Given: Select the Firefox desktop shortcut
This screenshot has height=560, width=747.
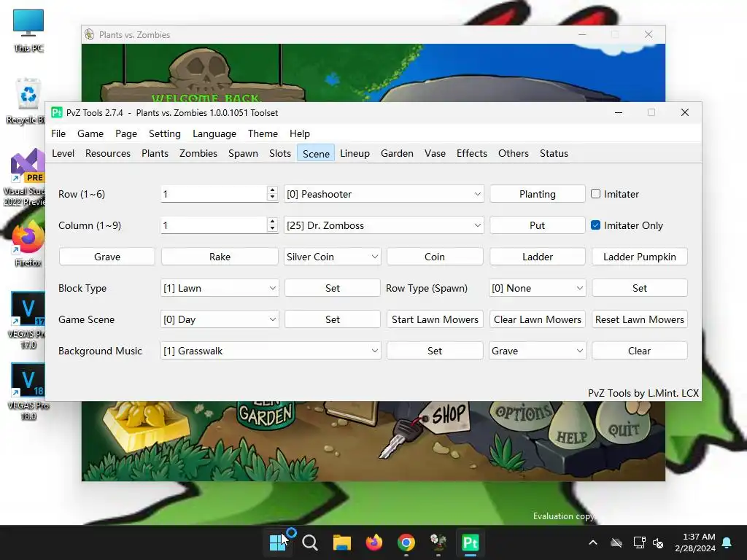Looking at the screenshot, I should point(28,243).
